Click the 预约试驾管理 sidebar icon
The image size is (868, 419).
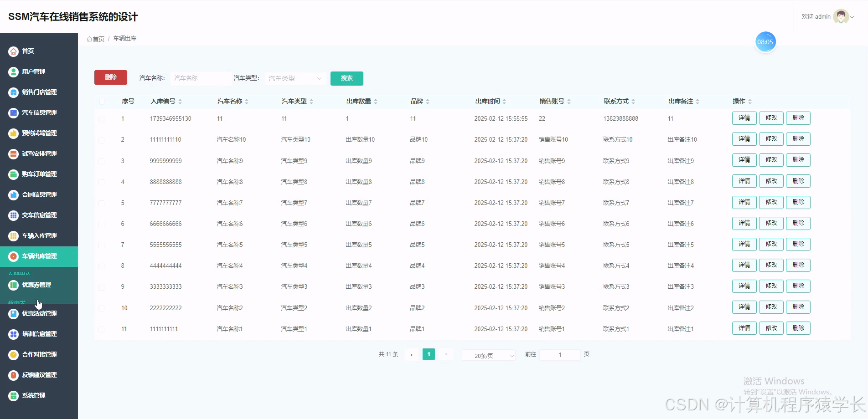tap(14, 133)
